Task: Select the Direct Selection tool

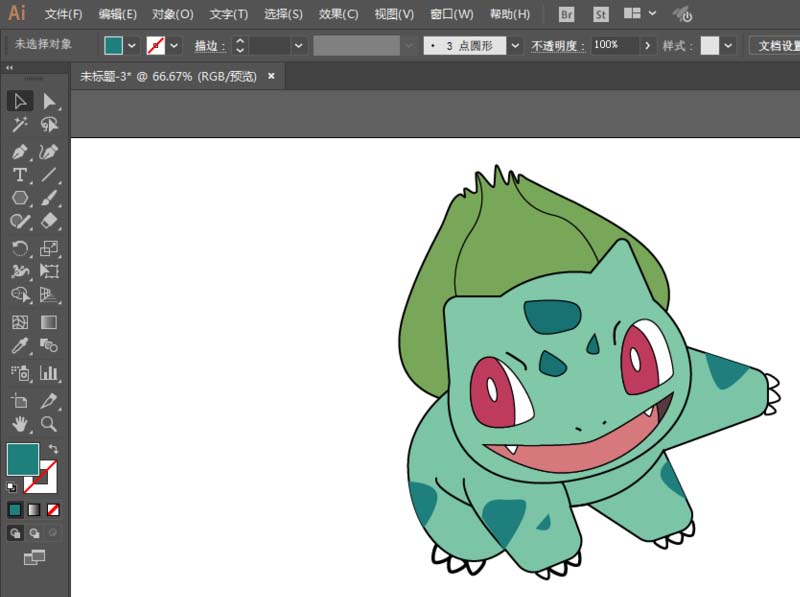Action: pyautogui.click(x=49, y=101)
